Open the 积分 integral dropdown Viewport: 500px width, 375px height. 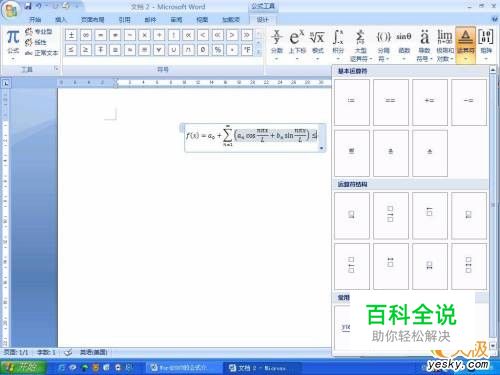pyautogui.click(x=338, y=45)
